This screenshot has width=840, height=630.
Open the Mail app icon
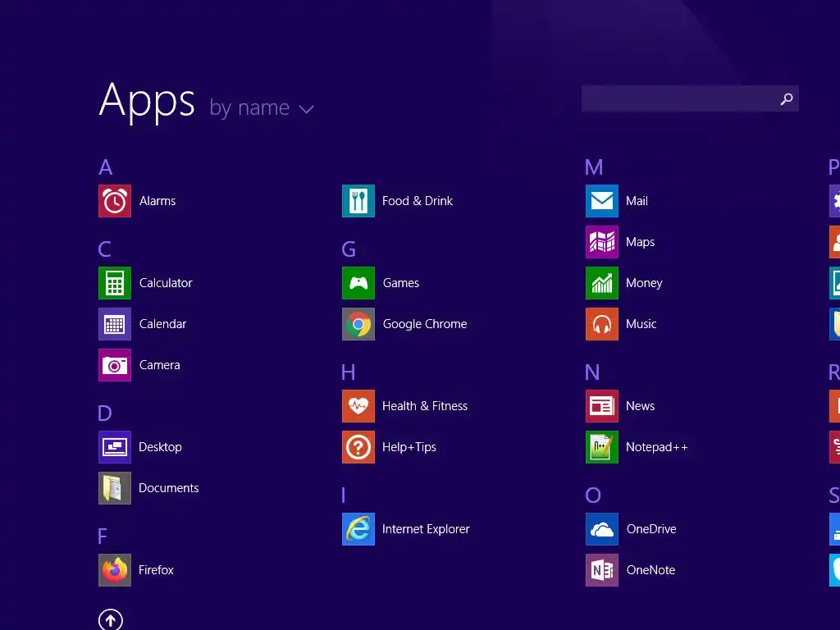click(x=602, y=201)
